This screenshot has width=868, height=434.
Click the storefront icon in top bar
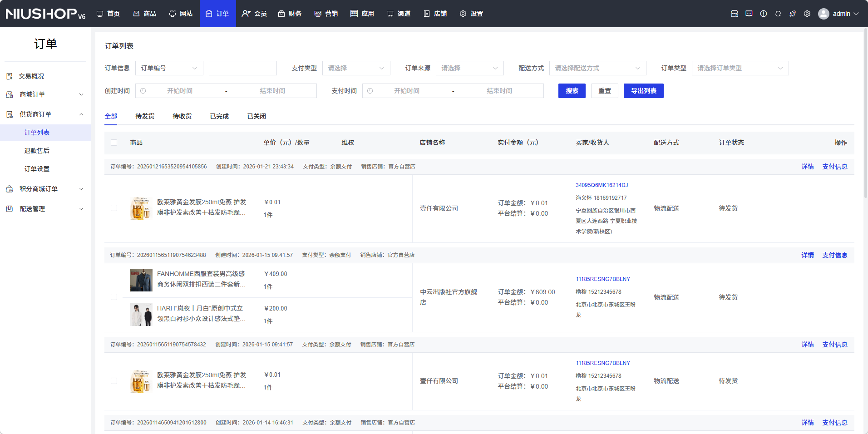734,14
